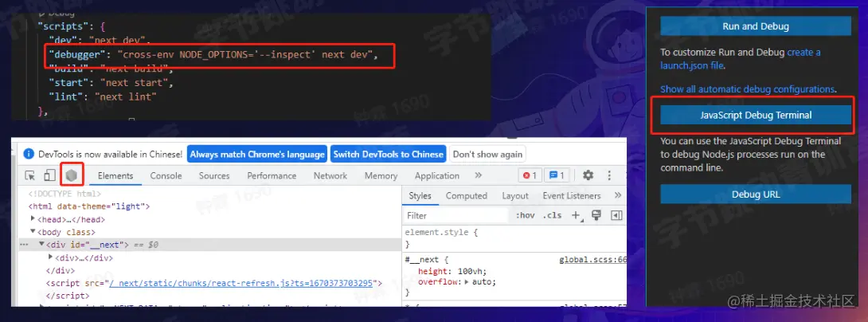Open the Application tab

pos(436,175)
